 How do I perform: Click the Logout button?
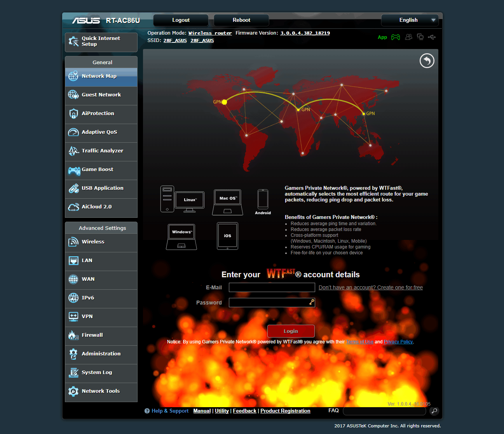point(181,20)
